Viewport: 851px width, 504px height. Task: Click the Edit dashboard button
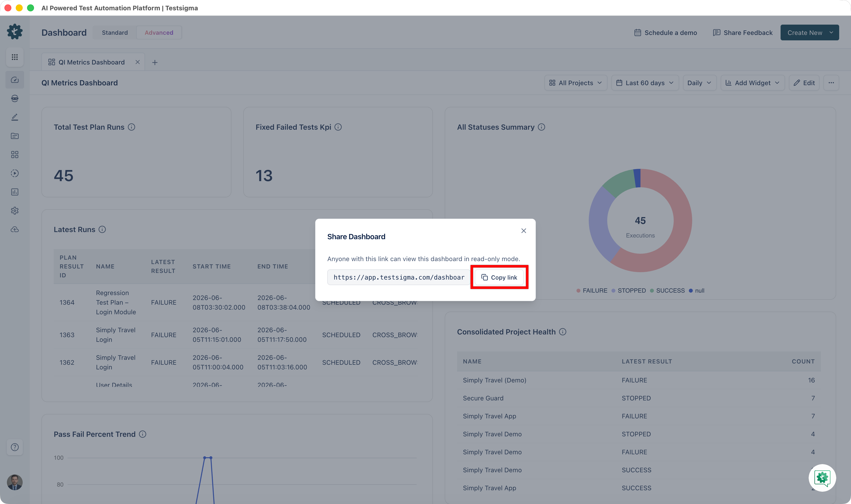pos(804,83)
